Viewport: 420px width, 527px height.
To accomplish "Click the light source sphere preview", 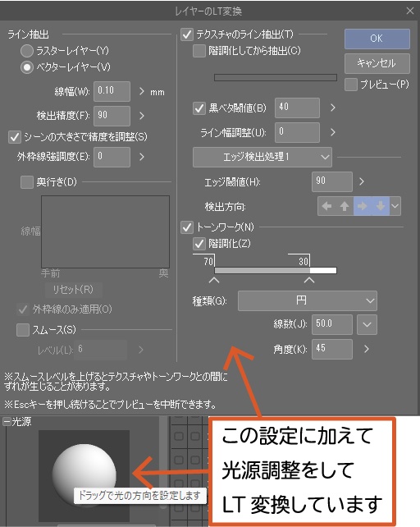I will pos(84,474).
